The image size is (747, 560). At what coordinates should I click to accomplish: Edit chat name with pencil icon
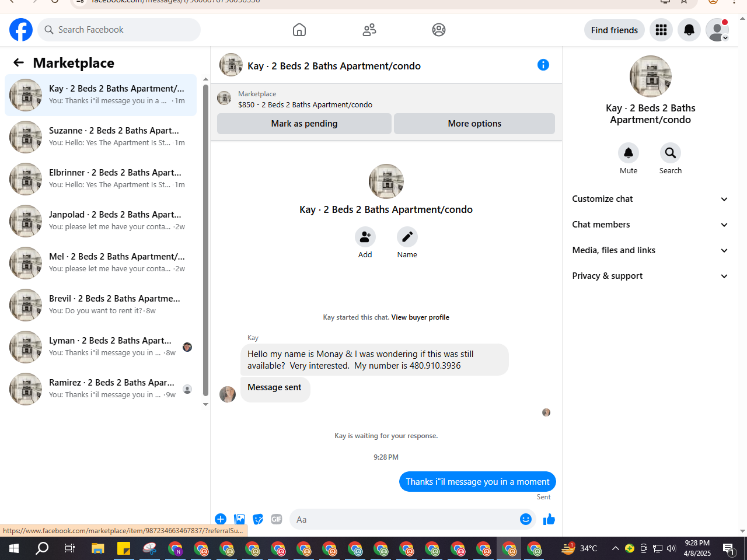tap(407, 237)
